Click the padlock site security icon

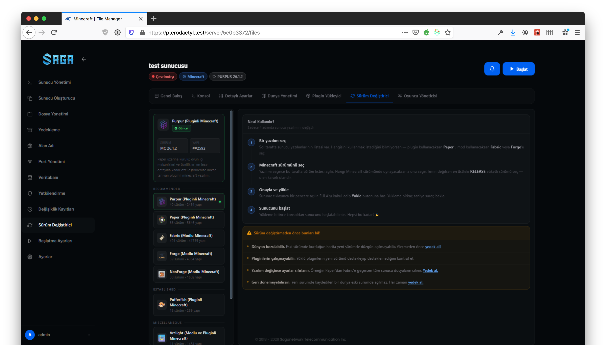pos(142,33)
